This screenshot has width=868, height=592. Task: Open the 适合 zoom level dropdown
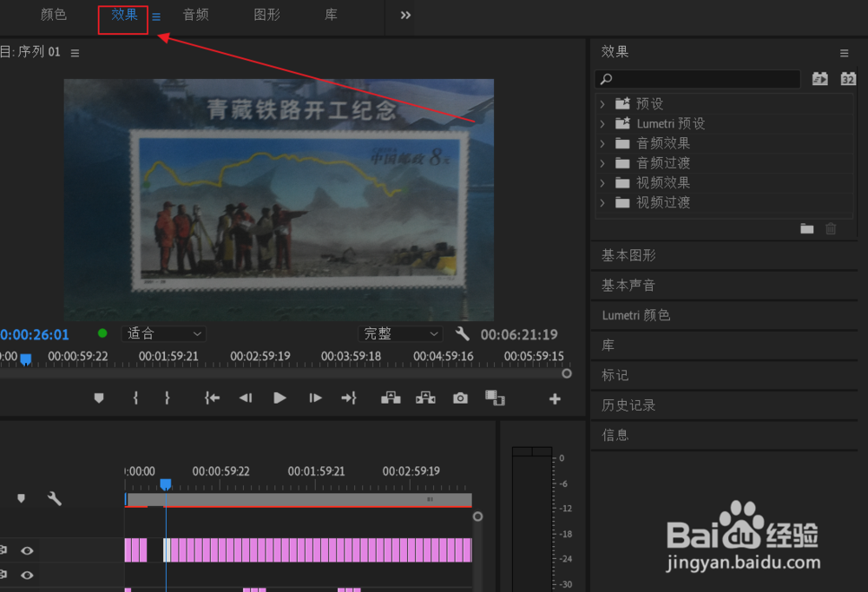click(x=164, y=334)
